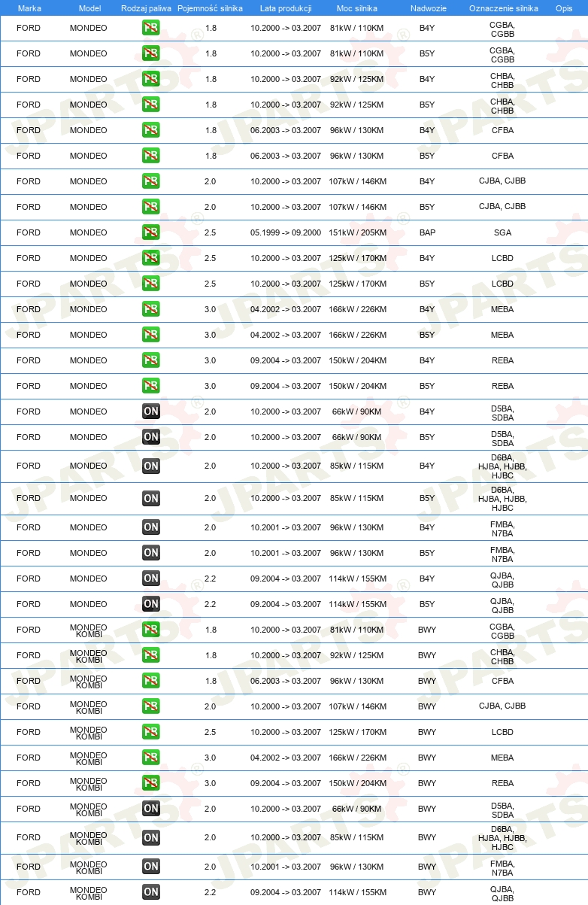Select ON icon in Mondeo Kombi 66kW row

[x=151, y=809]
